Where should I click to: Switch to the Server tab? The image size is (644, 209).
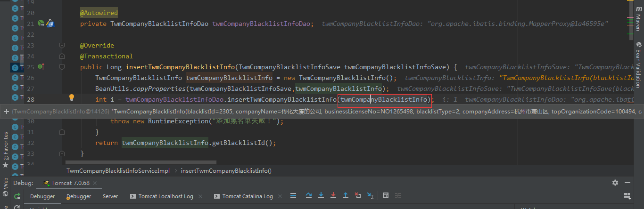click(110, 196)
